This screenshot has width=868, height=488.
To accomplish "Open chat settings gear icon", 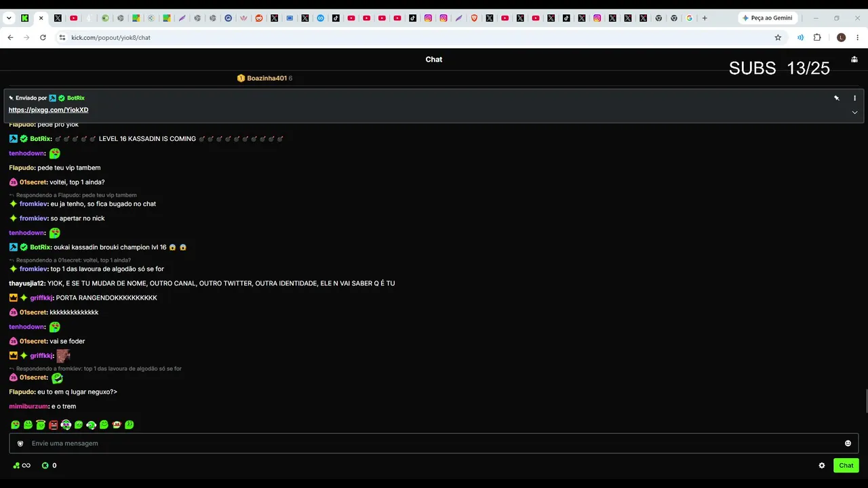I will (x=822, y=466).
